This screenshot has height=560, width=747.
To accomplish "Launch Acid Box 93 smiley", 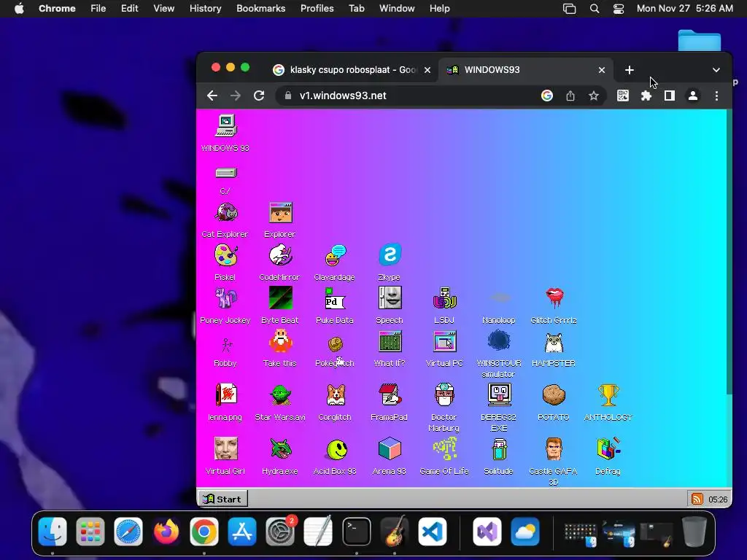I will [337, 449].
